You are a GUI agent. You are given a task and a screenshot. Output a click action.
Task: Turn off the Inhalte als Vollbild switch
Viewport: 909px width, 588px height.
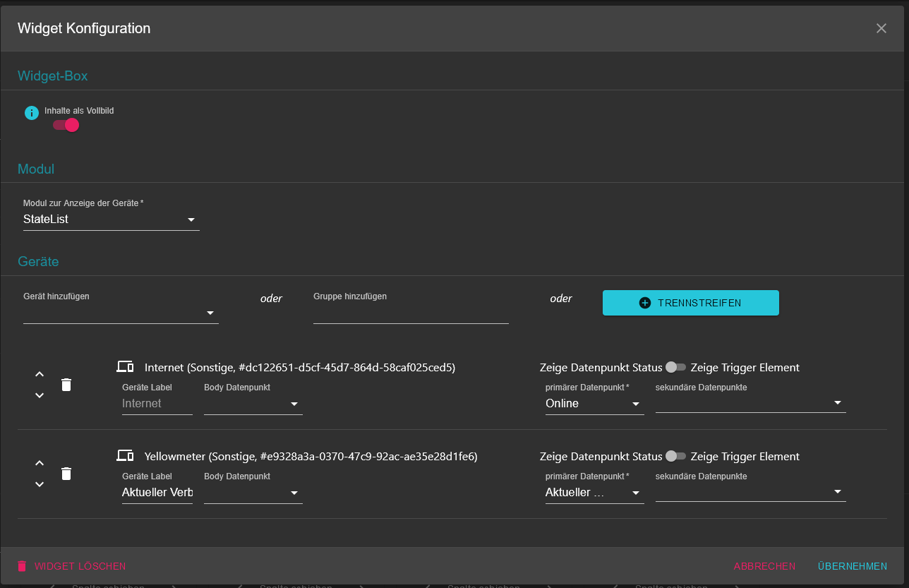point(66,125)
